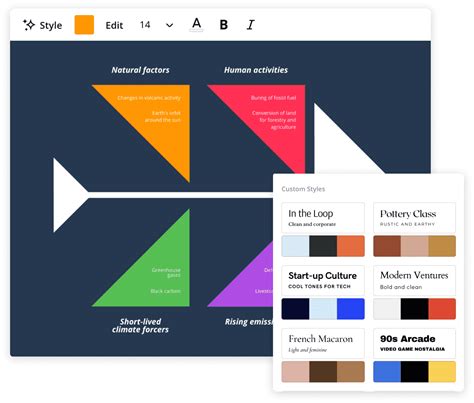
Task: Expand the font size dropdown chevron
Action: pyautogui.click(x=170, y=25)
